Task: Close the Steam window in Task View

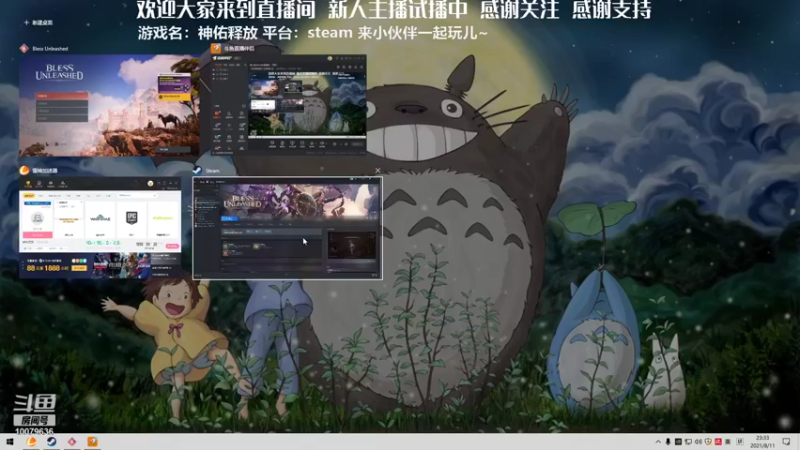Action: pyautogui.click(x=378, y=170)
